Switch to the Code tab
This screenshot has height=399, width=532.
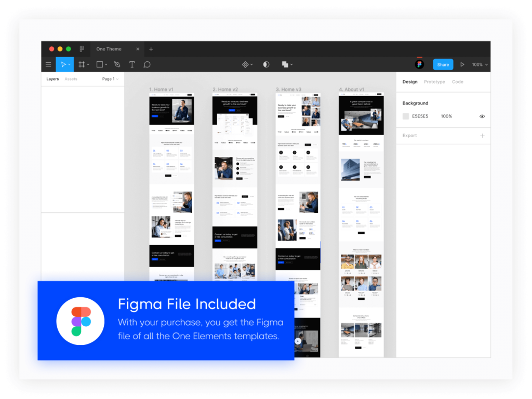pos(457,82)
